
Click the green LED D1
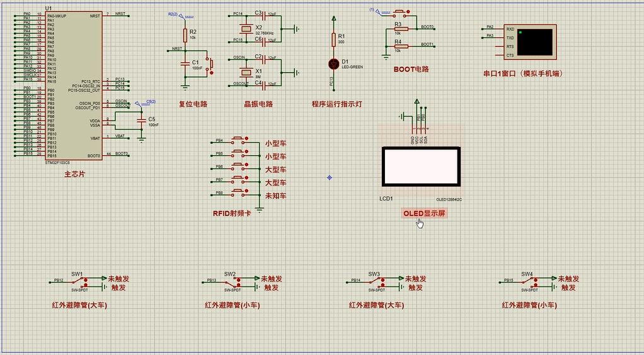coord(334,64)
